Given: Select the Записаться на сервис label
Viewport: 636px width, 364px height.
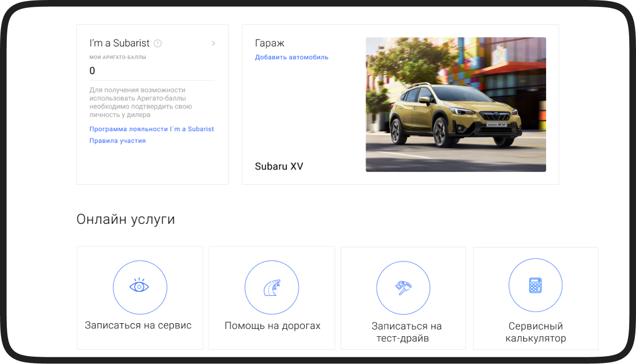Looking at the screenshot, I should pyautogui.click(x=138, y=325).
